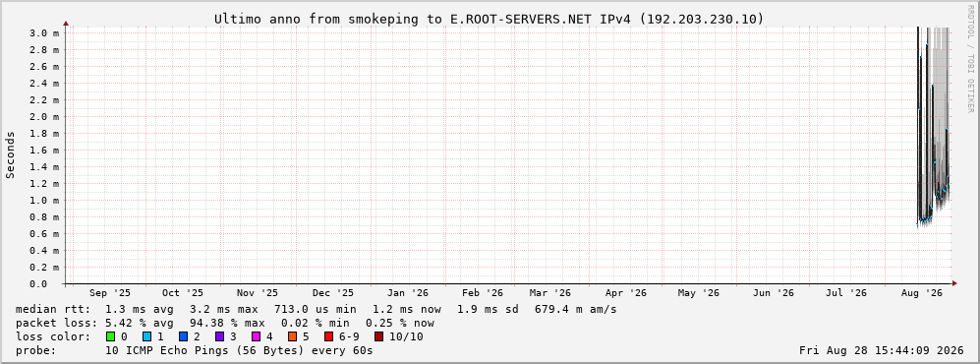Click the Sep '25 axis label

point(110,293)
